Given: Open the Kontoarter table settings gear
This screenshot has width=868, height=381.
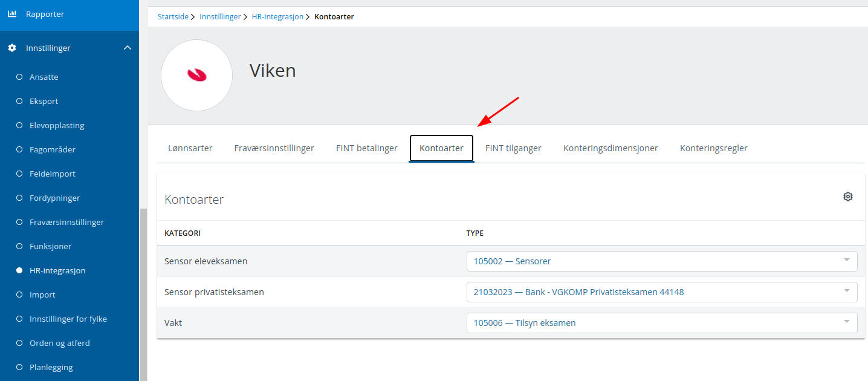Looking at the screenshot, I should 848,197.
